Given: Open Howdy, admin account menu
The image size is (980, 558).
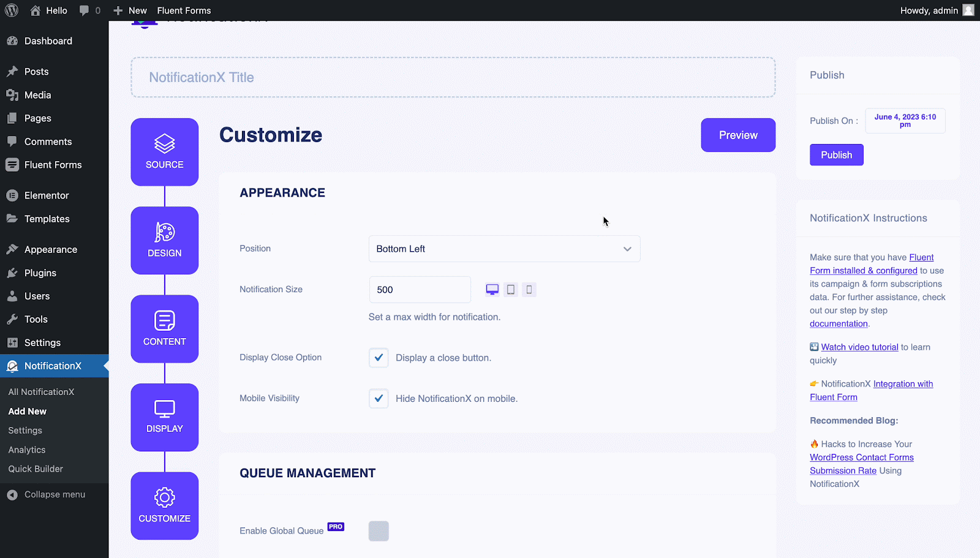Looking at the screenshot, I should (x=937, y=10).
